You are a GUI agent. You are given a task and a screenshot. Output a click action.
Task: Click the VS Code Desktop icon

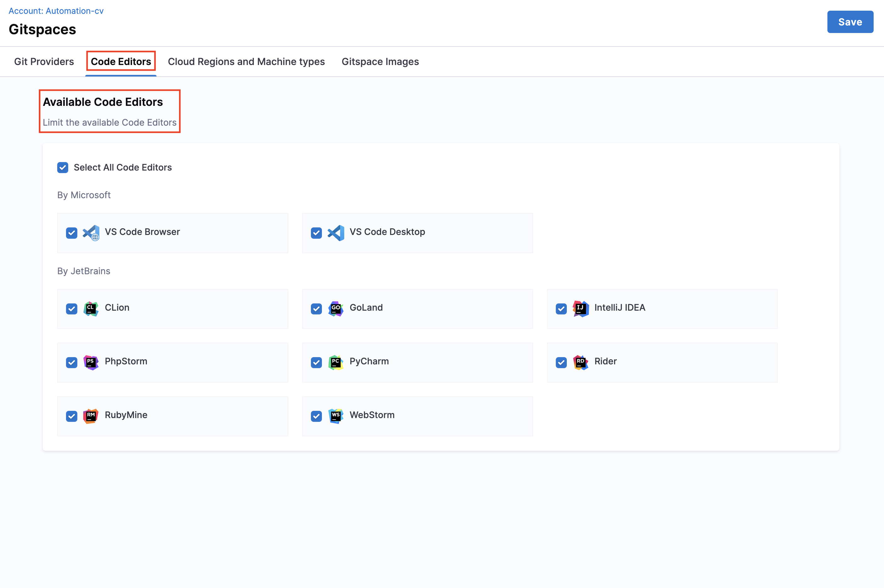point(336,233)
